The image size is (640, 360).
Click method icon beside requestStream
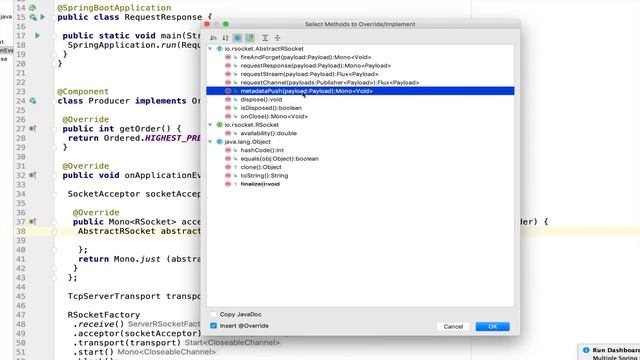[228, 74]
